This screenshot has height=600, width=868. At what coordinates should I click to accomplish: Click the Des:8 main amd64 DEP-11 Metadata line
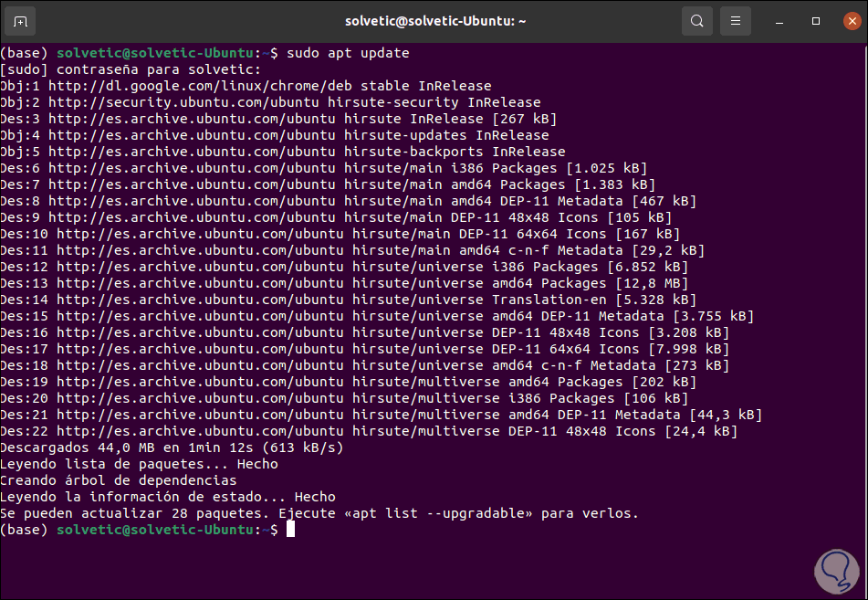[x=348, y=201]
